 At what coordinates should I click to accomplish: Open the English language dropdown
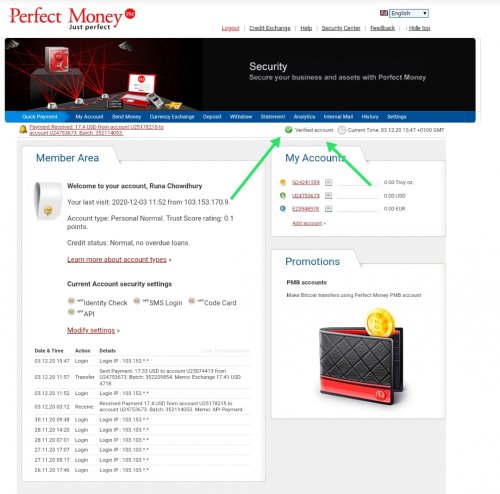pos(409,13)
